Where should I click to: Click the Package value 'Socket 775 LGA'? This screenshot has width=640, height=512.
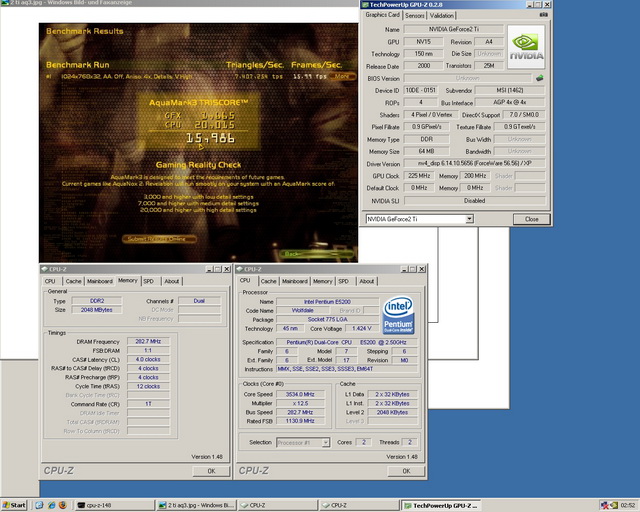(x=327, y=319)
